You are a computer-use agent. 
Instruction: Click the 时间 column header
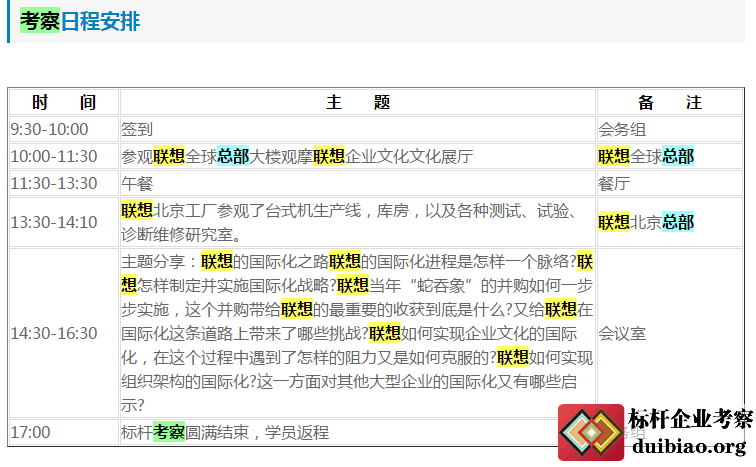click(64, 102)
